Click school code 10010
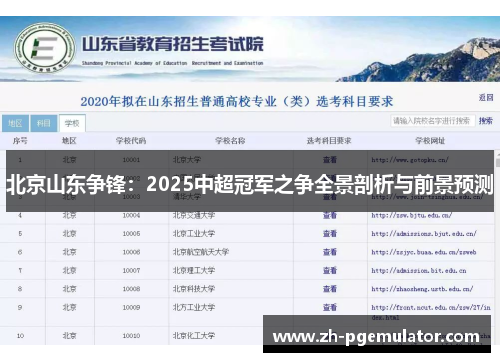This screenshot has width=500, height=362. pos(131,336)
